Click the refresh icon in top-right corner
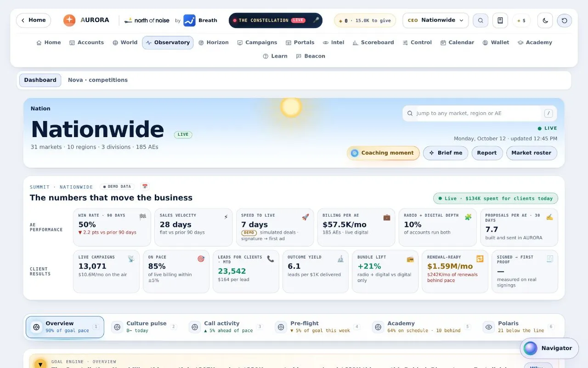 click(565, 20)
